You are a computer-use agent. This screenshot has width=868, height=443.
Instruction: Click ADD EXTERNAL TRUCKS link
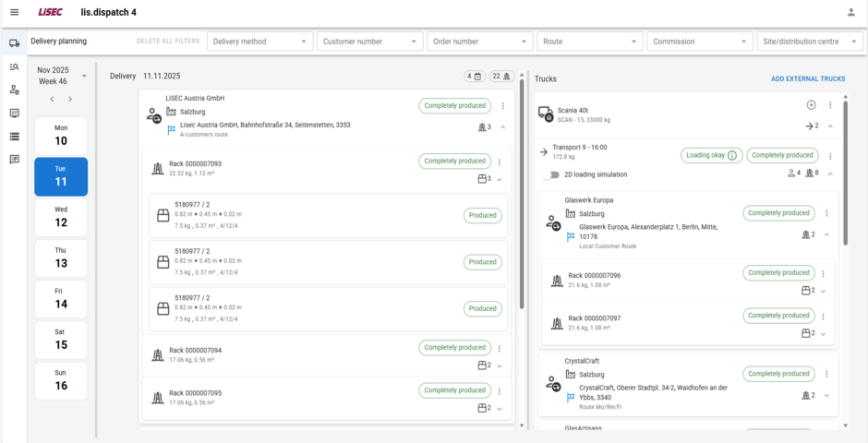(808, 79)
